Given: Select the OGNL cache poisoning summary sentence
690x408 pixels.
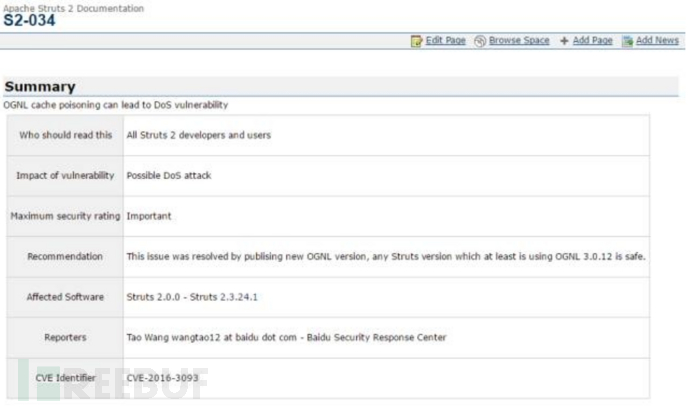Looking at the screenshot, I should point(116,105).
